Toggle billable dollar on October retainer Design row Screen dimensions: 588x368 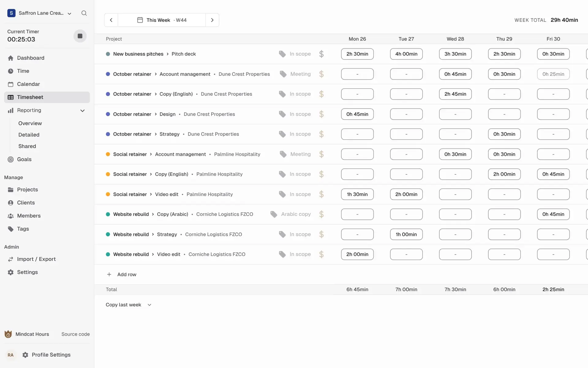(x=321, y=114)
